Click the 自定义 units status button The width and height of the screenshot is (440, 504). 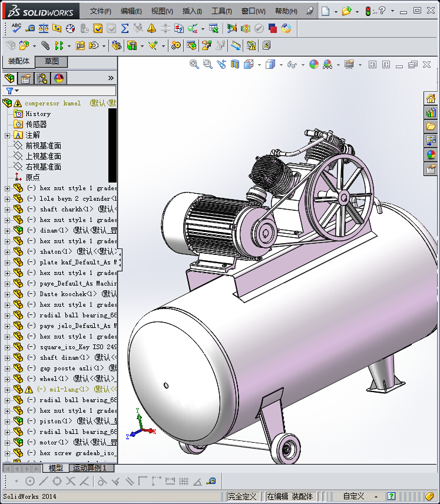click(354, 496)
